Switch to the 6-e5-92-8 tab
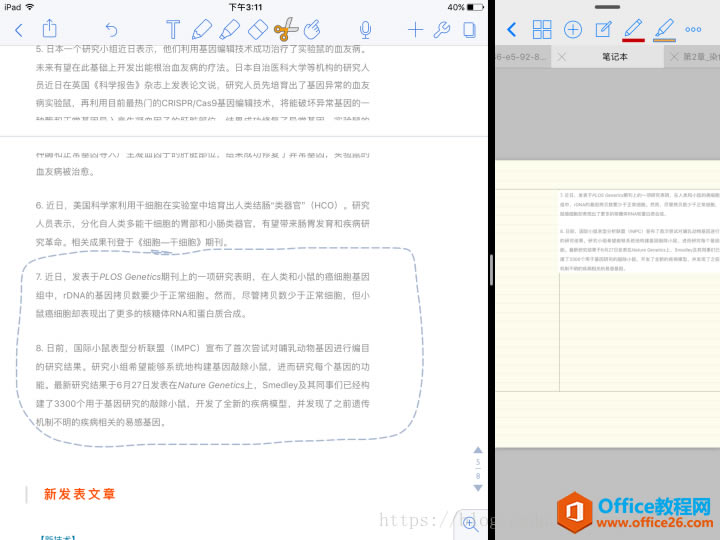The image size is (720, 540). tap(521, 57)
